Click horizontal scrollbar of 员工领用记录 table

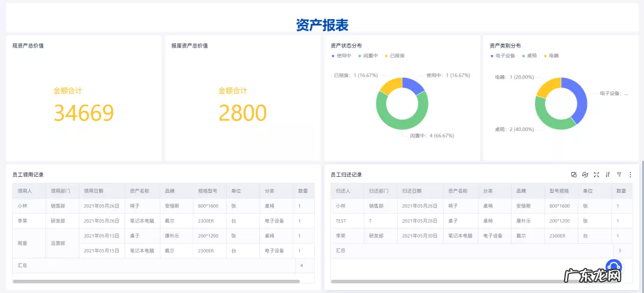[x=156, y=281]
